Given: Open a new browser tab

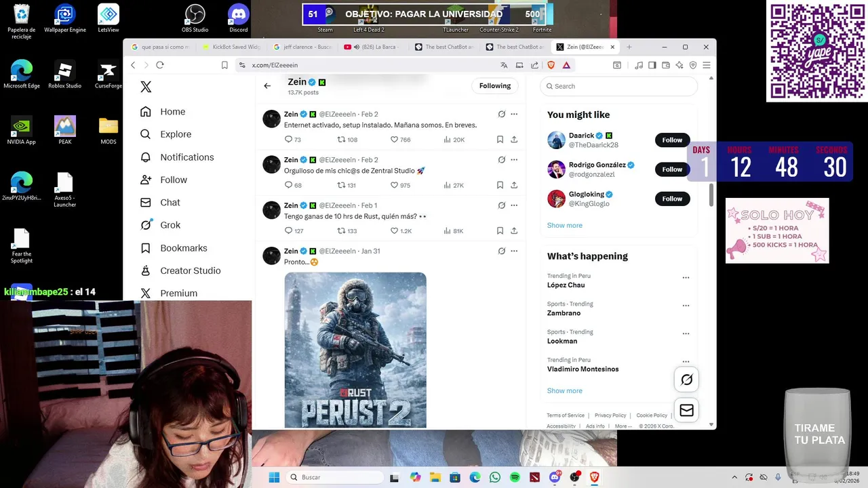Looking at the screenshot, I should click(x=629, y=47).
